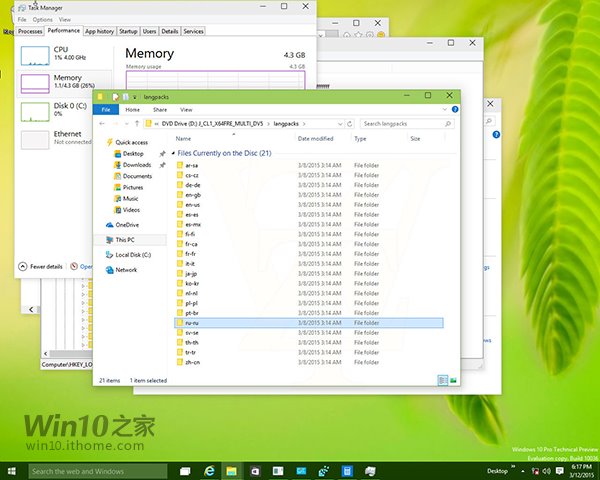
Task: Open Startup tab in Task Manager
Action: (x=128, y=31)
